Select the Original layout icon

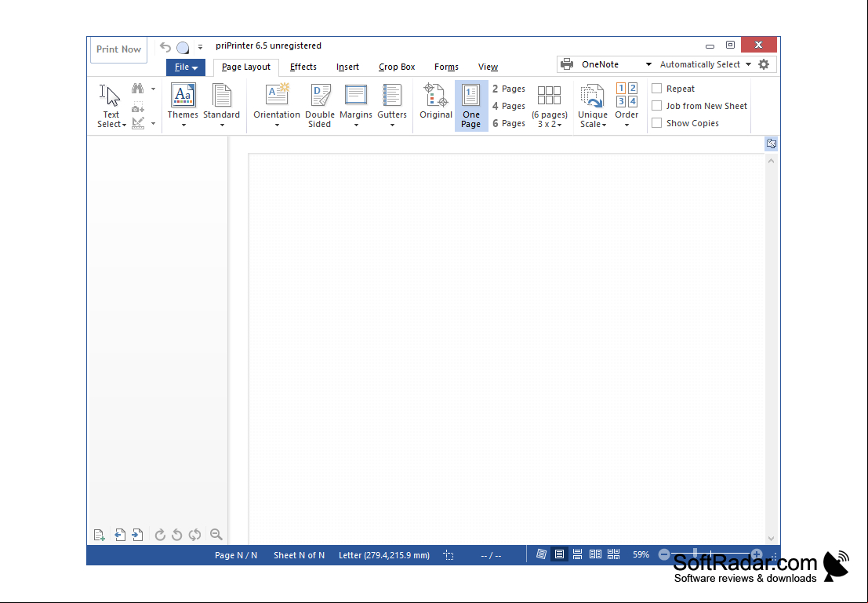pyautogui.click(x=436, y=95)
